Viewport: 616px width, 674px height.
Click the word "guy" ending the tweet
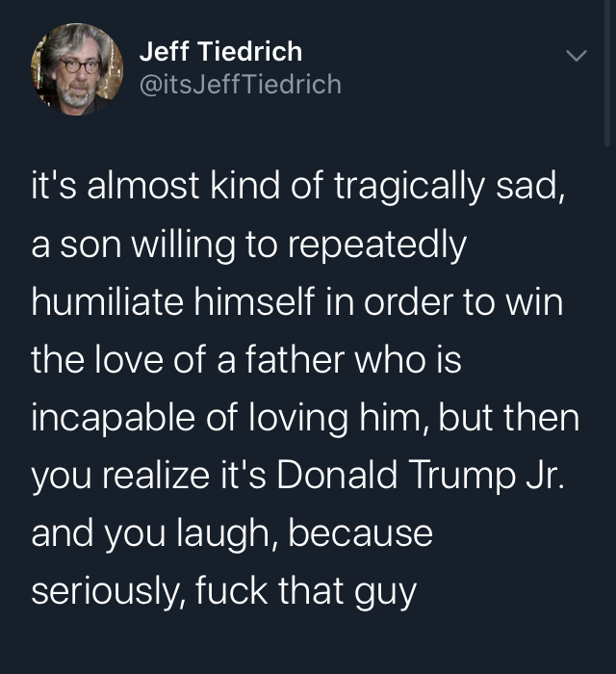(x=385, y=593)
